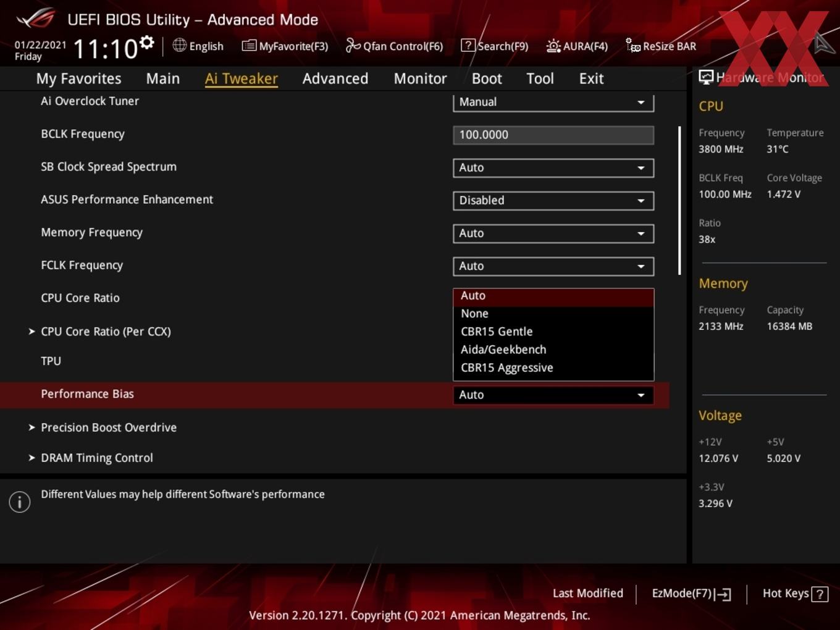Open FCLK Frequency dropdown
Viewport: 840px width, 630px height.
tap(553, 266)
